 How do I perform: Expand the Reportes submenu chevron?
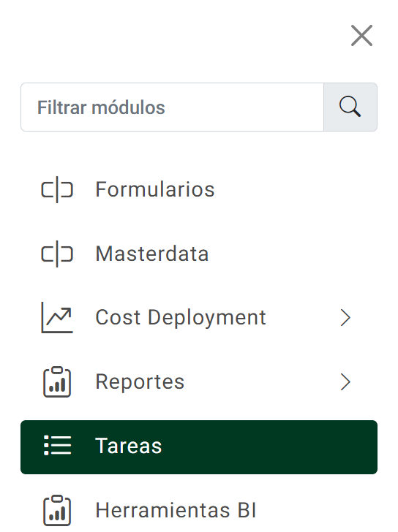(x=345, y=382)
